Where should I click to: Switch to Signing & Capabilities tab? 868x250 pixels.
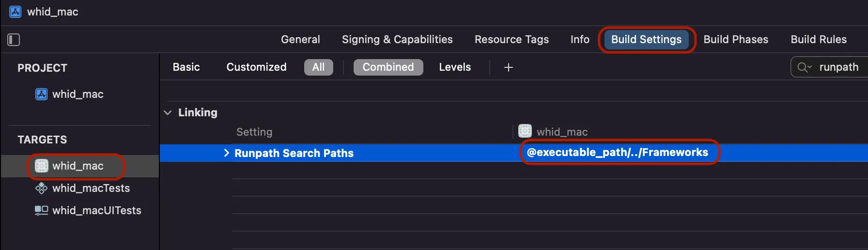[397, 40]
